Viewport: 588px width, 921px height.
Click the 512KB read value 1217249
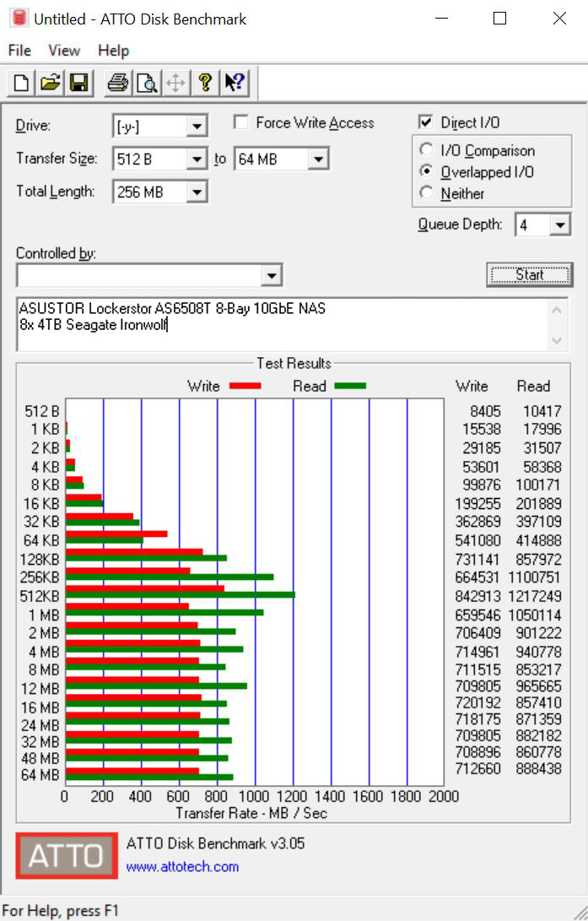click(535, 596)
